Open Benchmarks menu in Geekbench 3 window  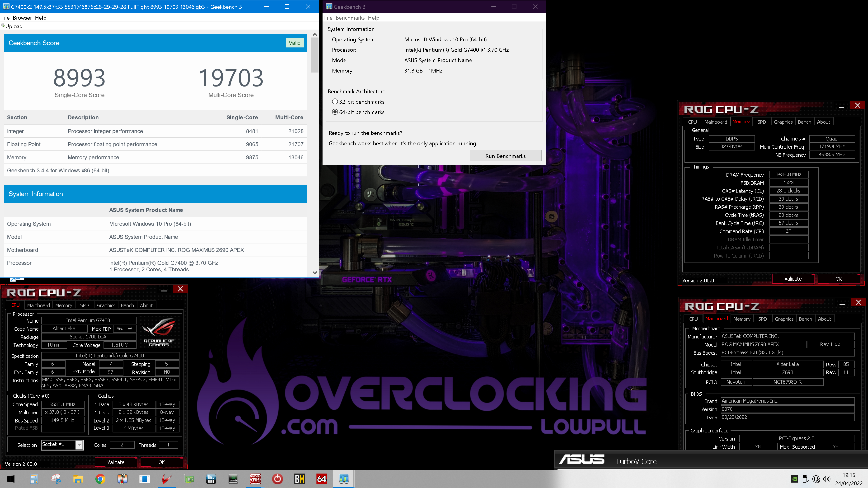[x=350, y=18]
